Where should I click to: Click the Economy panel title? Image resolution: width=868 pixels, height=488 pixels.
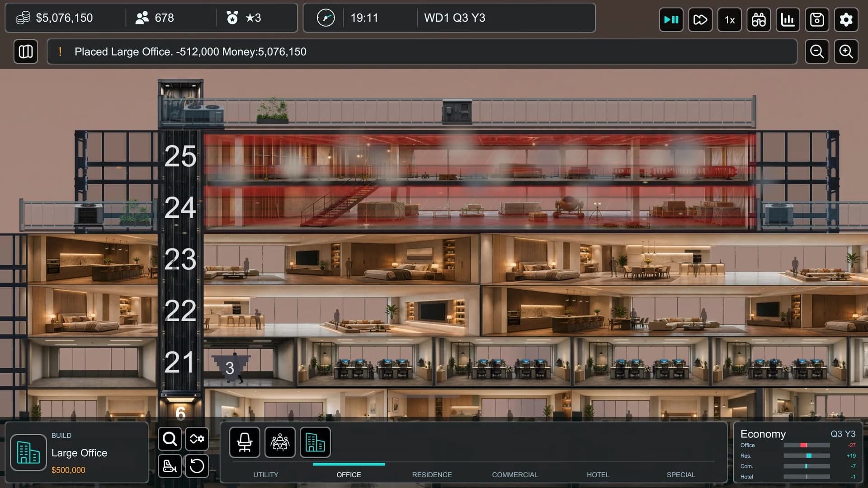coord(763,434)
